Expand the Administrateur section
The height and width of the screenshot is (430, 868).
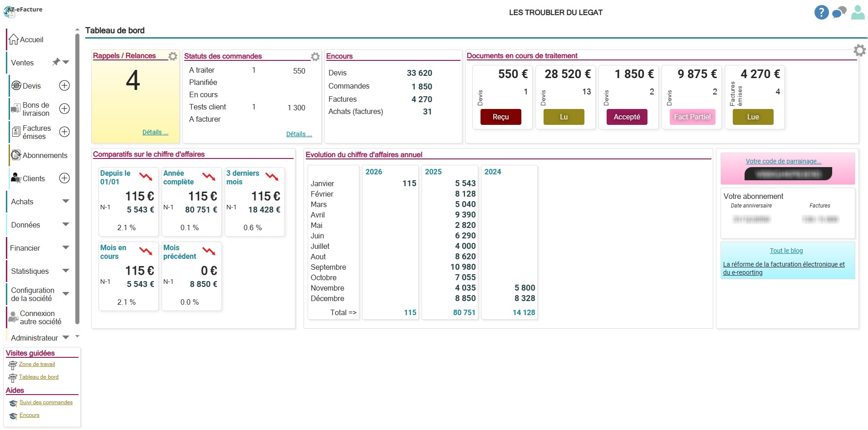(x=66, y=337)
